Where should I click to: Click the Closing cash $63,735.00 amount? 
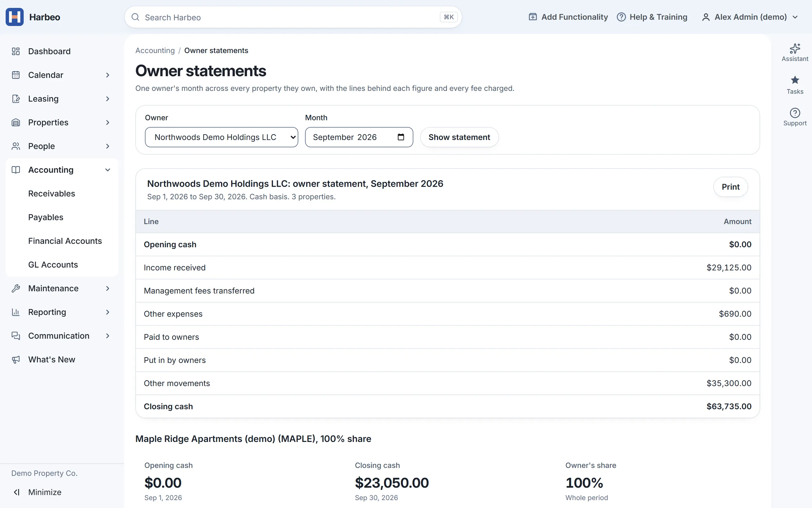click(729, 406)
